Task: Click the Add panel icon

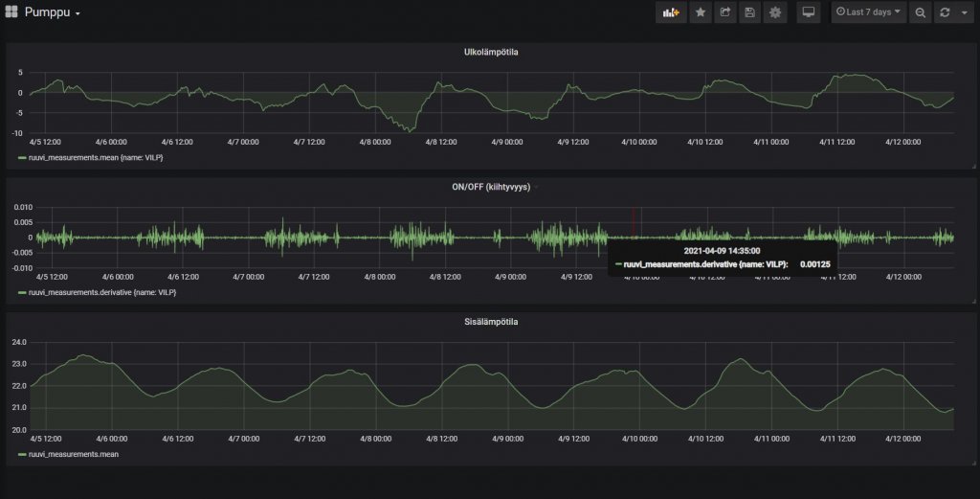Action: point(670,12)
